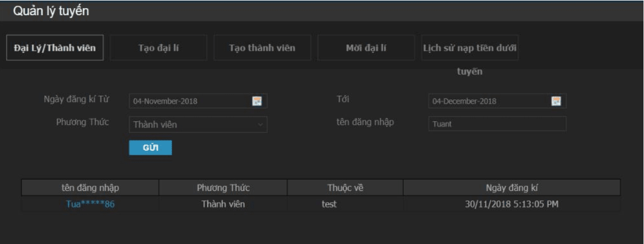Click the GỬI submit button

point(150,148)
